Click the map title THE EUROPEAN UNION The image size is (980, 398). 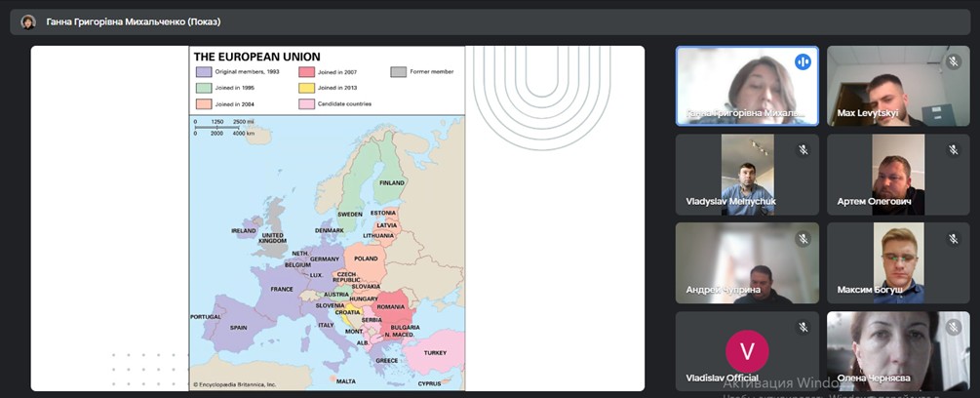pyautogui.click(x=256, y=57)
